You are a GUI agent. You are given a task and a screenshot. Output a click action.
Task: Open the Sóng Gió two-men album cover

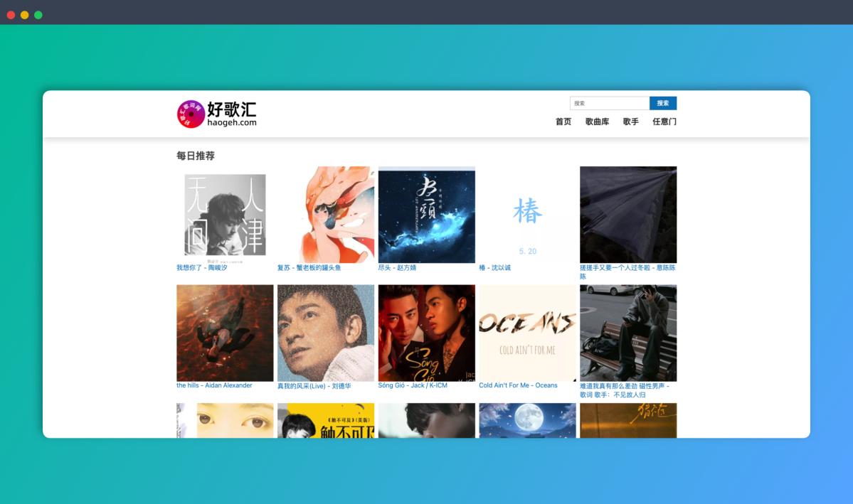427,333
